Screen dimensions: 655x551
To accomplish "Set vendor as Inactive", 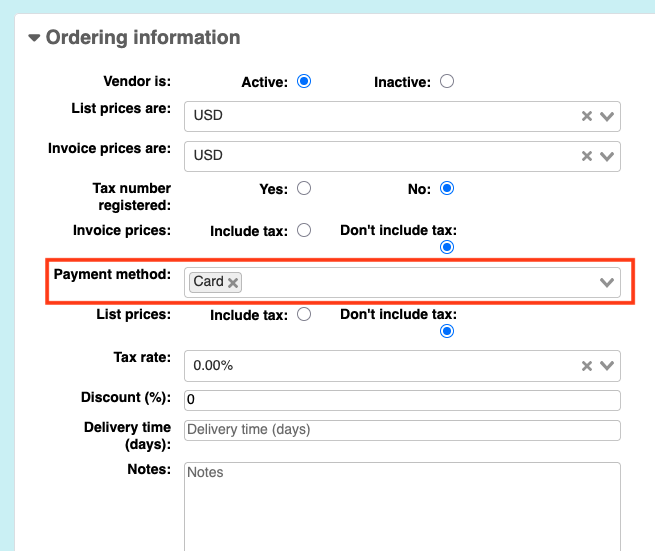I will click(447, 81).
